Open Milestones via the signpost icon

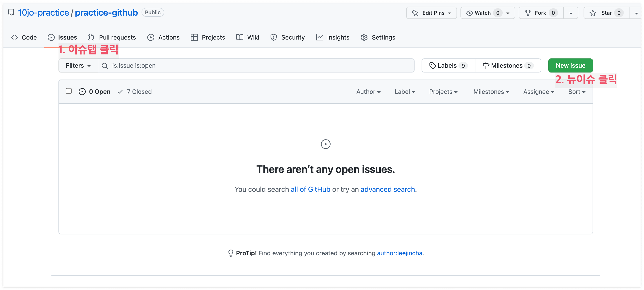[x=486, y=65]
